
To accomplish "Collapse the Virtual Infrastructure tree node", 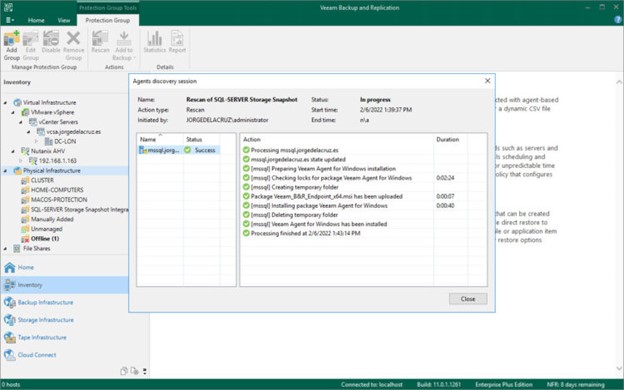I will click(6, 103).
